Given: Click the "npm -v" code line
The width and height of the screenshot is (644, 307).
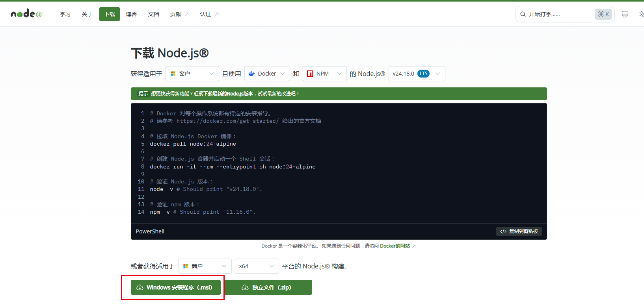Looking at the screenshot, I should [203, 212].
